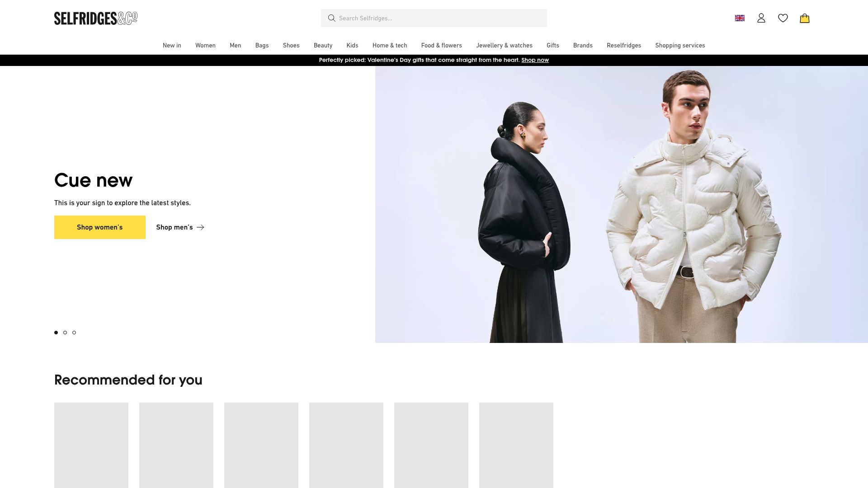The width and height of the screenshot is (868, 488).
Task: Expand the Jewellery & watches menu
Action: 504,46
